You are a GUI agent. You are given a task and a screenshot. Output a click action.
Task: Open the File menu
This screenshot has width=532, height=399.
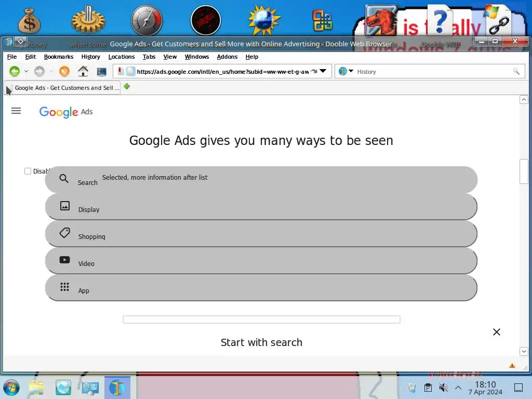pyautogui.click(x=12, y=57)
